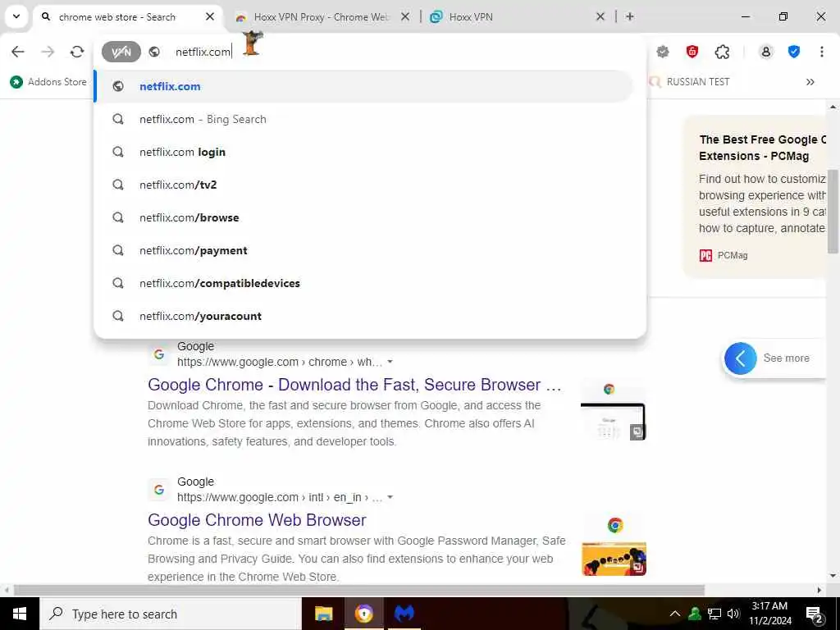Viewport: 840px width, 630px height.
Task: Close the chrome web store Search tab
Action: pos(210,16)
